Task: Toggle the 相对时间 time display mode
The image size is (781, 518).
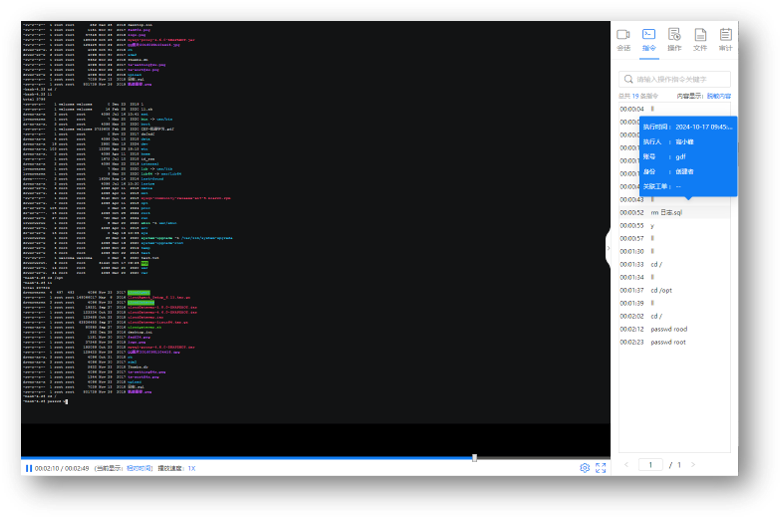Action: point(139,468)
